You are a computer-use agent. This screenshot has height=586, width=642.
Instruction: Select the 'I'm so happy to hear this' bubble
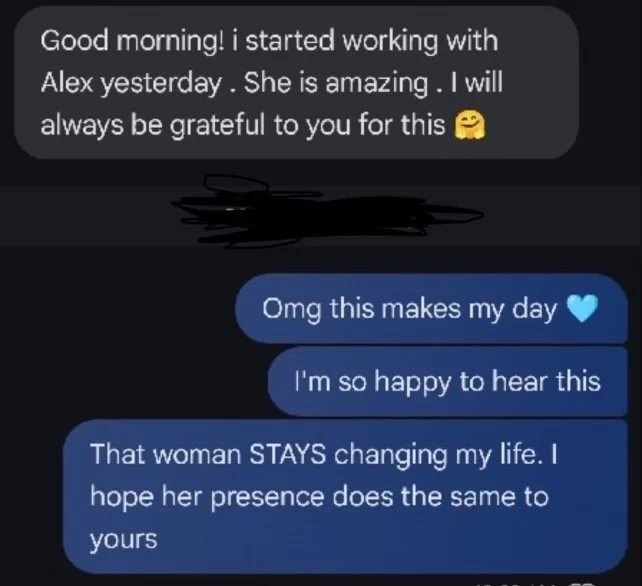pos(448,381)
